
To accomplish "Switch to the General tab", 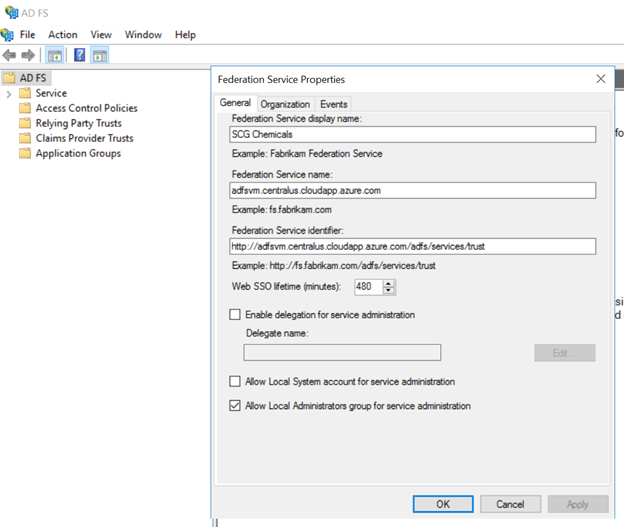I will click(x=235, y=103).
